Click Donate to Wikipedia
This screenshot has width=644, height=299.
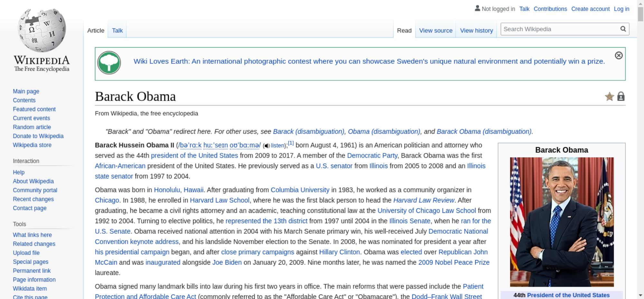pyautogui.click(x=38, y=136)
